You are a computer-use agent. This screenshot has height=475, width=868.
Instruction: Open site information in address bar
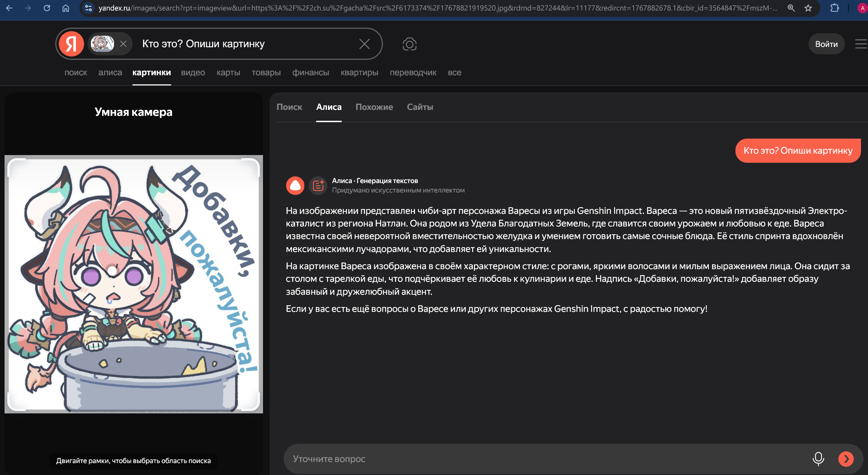coord(88,8)
